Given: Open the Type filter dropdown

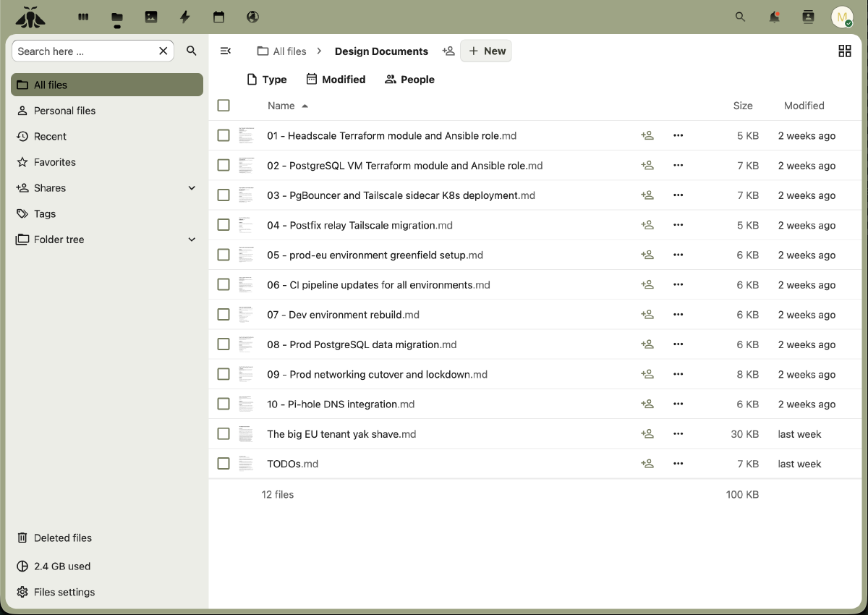Looking at the screenshot, I should 267,79.
